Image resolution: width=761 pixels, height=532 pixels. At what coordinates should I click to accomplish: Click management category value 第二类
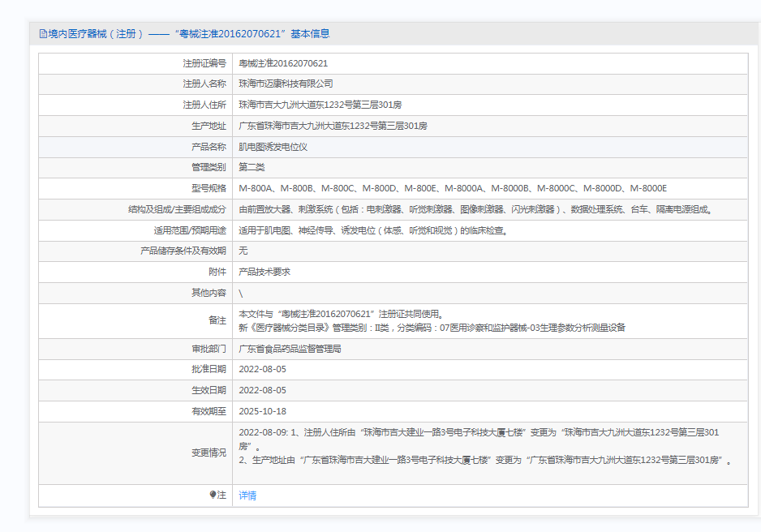252,167
